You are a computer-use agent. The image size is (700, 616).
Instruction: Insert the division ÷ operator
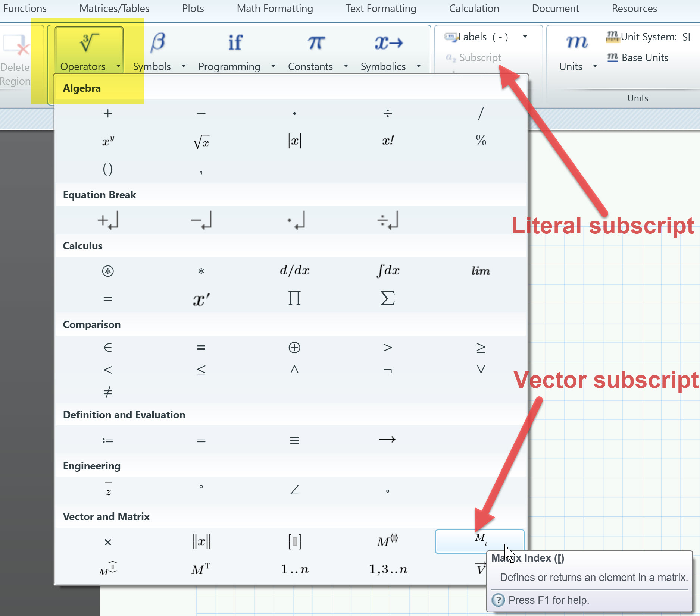pyautogui.click(x=388, y=113)
